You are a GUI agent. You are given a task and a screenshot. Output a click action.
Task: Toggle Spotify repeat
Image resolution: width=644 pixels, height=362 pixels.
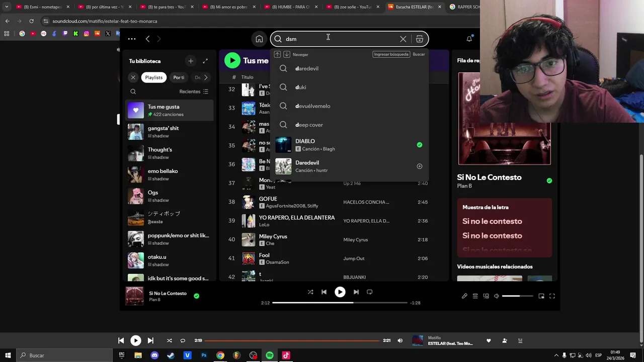(x=370, y=292)
